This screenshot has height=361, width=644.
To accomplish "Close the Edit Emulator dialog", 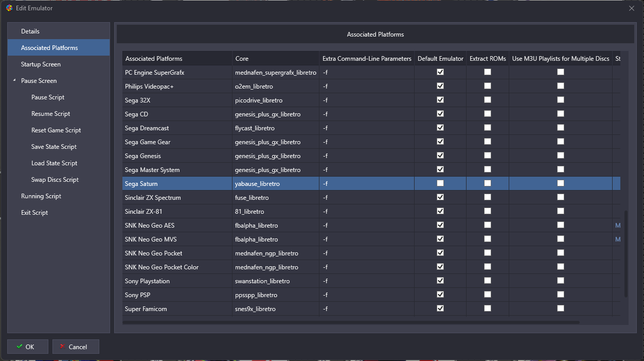I will 632,8.
